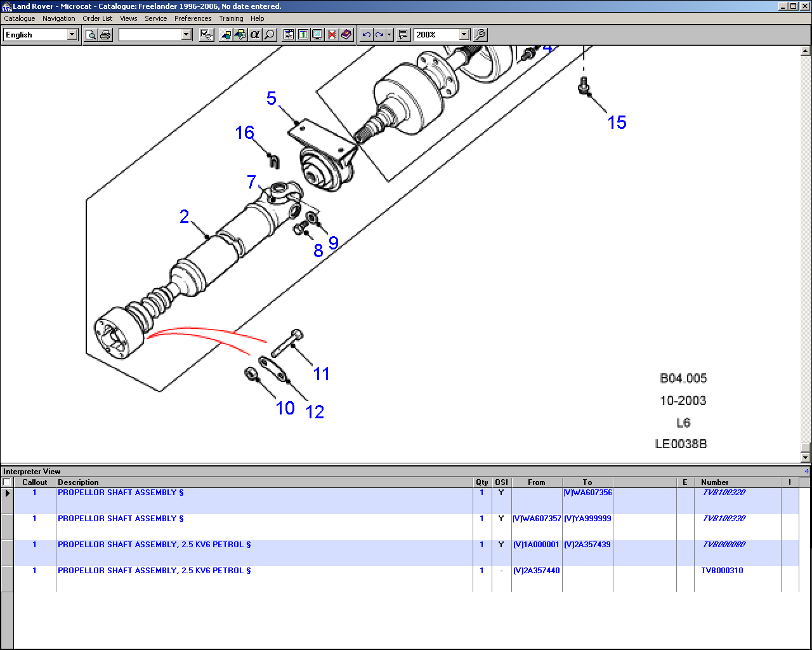Screen dimensions: 812x650
Task: Open the Order List menu
Action: [x=97, y=18]
